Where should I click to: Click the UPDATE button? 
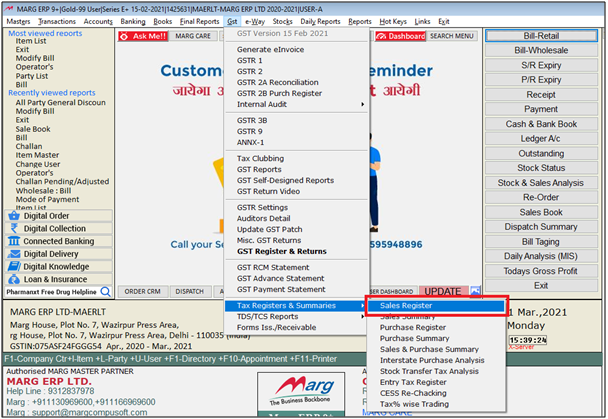coord(443,291)
